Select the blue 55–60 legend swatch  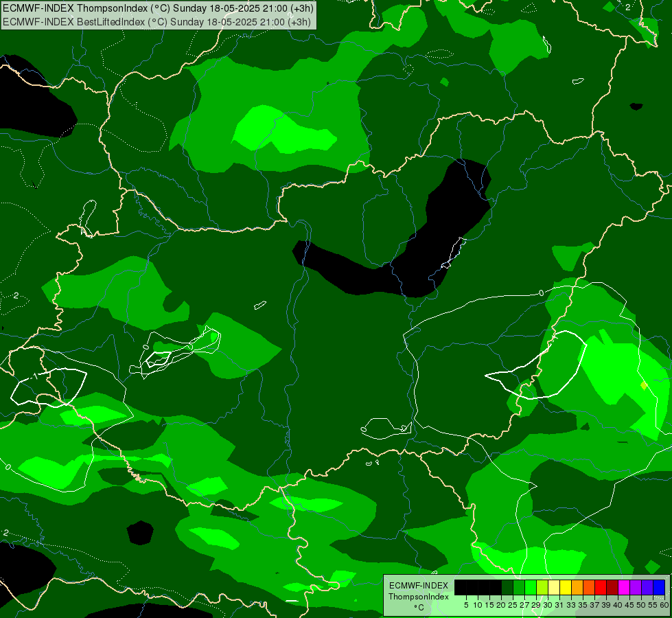point(659,587)
